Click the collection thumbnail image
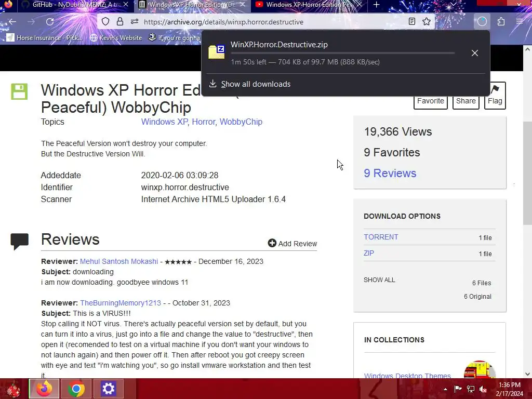532x399 pixels. pos(480,370)
